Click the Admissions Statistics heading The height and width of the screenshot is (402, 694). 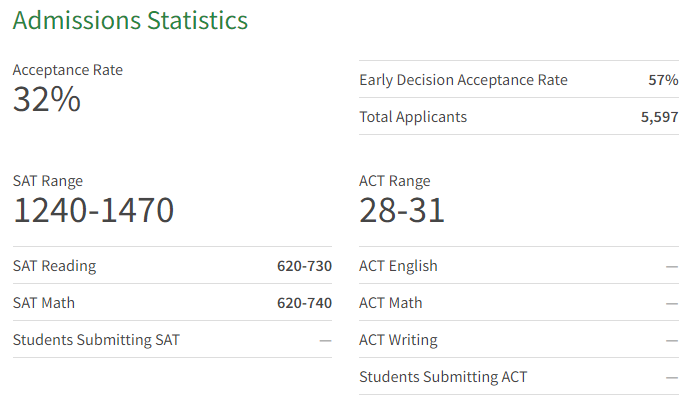point(130,20)
